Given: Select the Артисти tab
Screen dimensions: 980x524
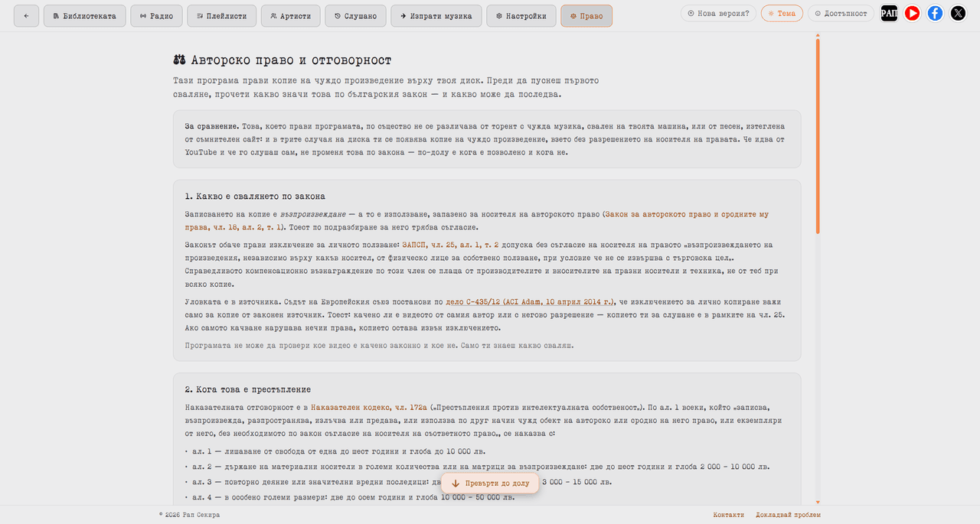Looking at the screenshot, I should tap(290, 15).
